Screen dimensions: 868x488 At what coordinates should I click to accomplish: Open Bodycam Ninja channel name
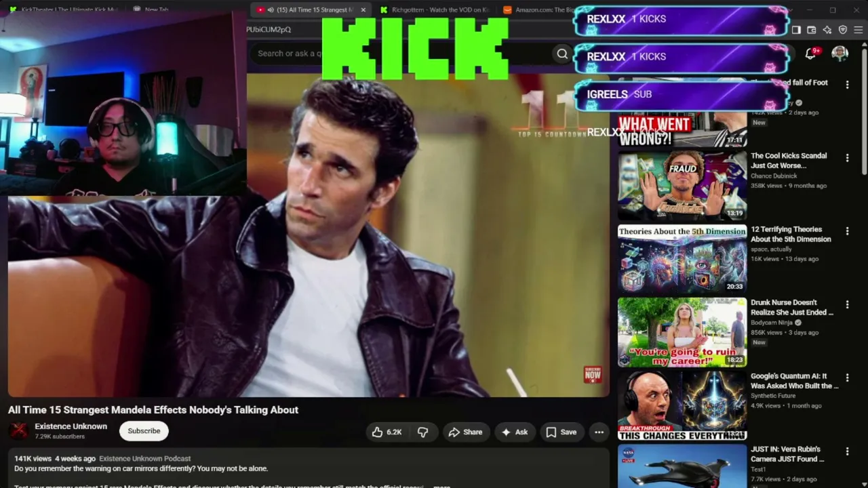click(772, 323)
